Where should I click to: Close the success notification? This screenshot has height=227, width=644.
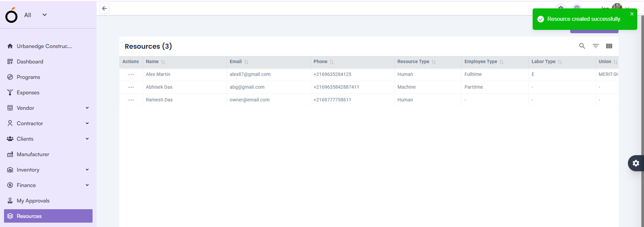point(632,14)
